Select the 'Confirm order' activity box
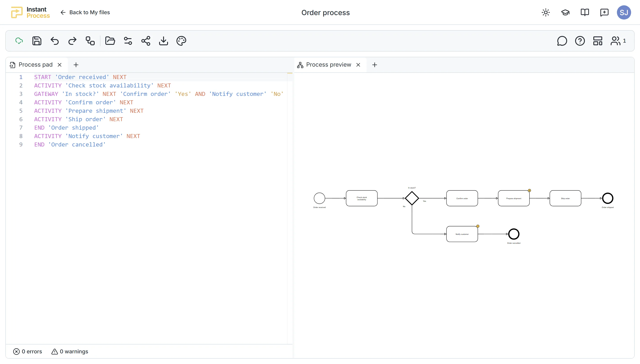 [462, 198]
